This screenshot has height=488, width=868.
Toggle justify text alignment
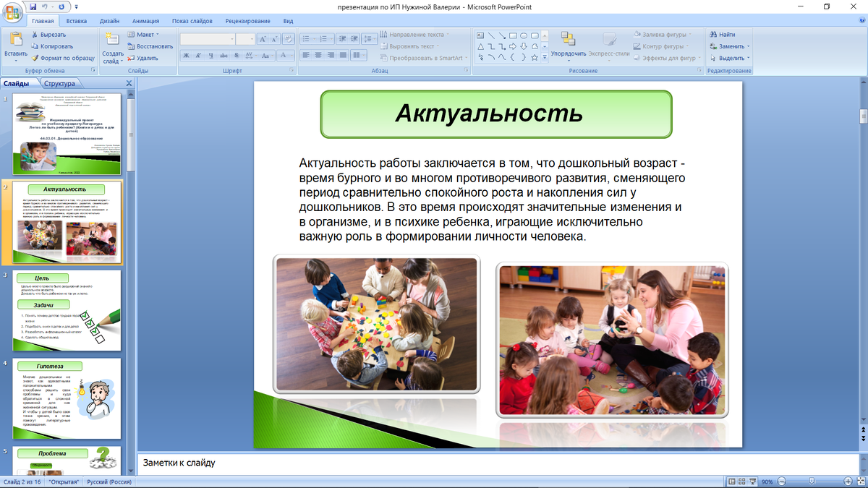(343, 55)
